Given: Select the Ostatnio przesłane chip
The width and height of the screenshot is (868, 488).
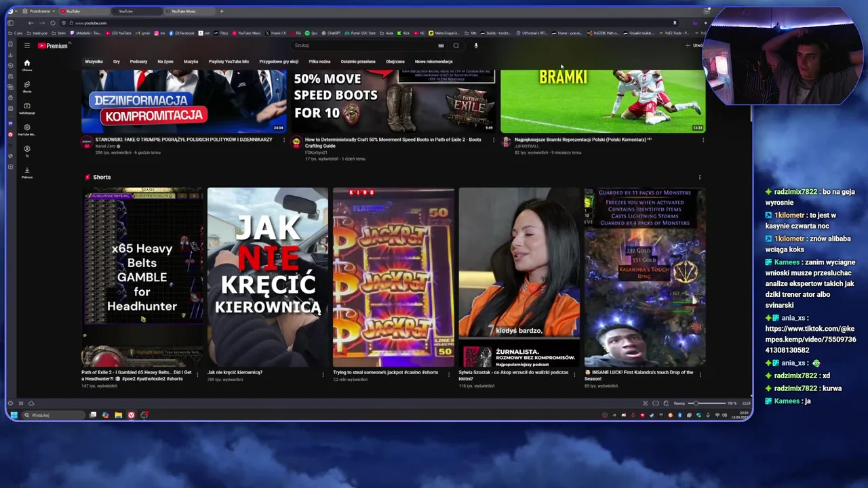Looking at the screenshot, I should pyautogui.click(x=358, y=62).
